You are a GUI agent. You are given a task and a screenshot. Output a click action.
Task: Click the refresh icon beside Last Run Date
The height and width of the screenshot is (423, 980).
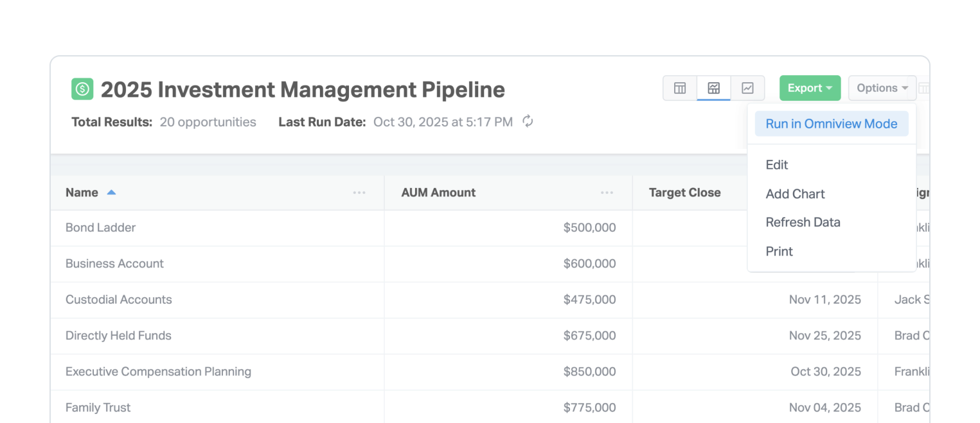[x=528, y=121]
